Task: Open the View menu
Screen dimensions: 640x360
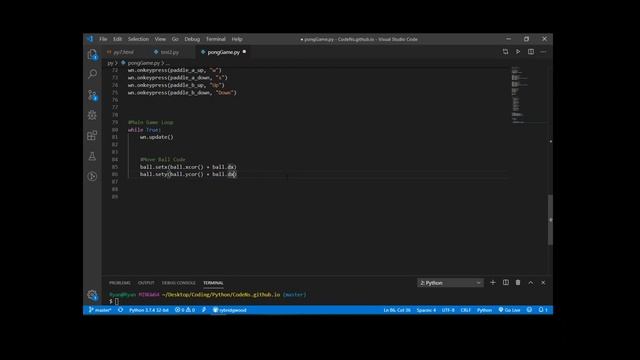Action: point(160,39)
